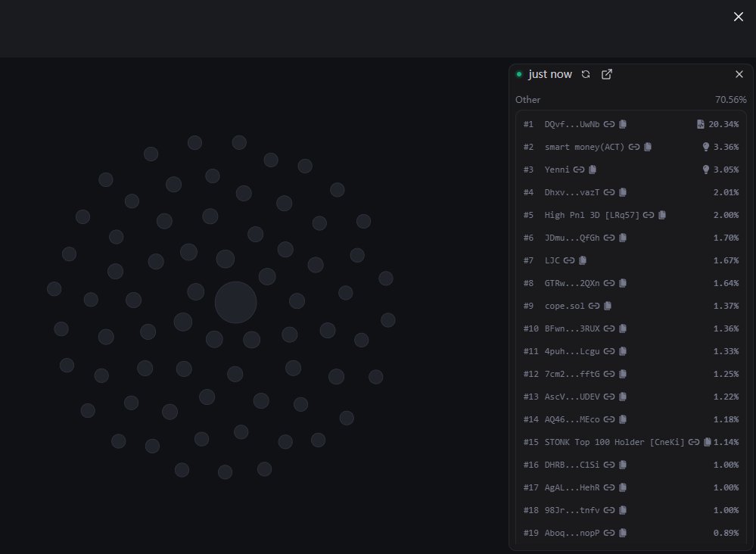Click the contract file icon beside 20.34%
Viewport: 756px width, 554px height.
701,124
